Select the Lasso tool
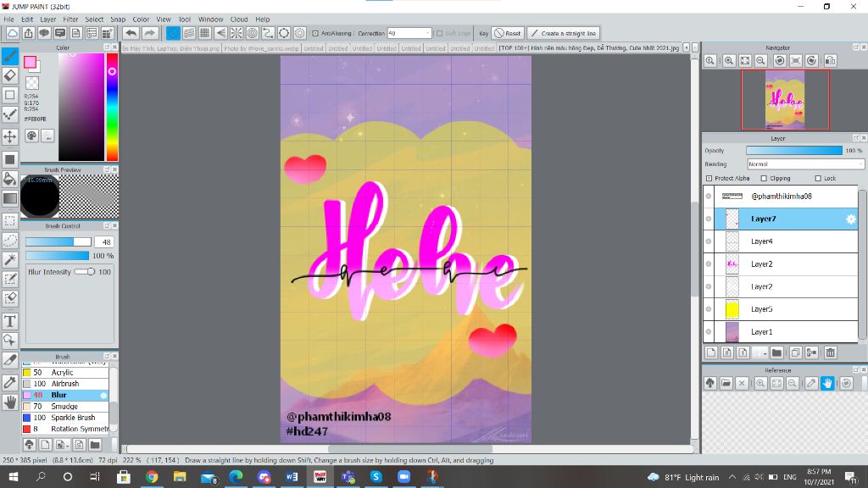The width and height of the screenshot is (868, 488). coord(10,240)
